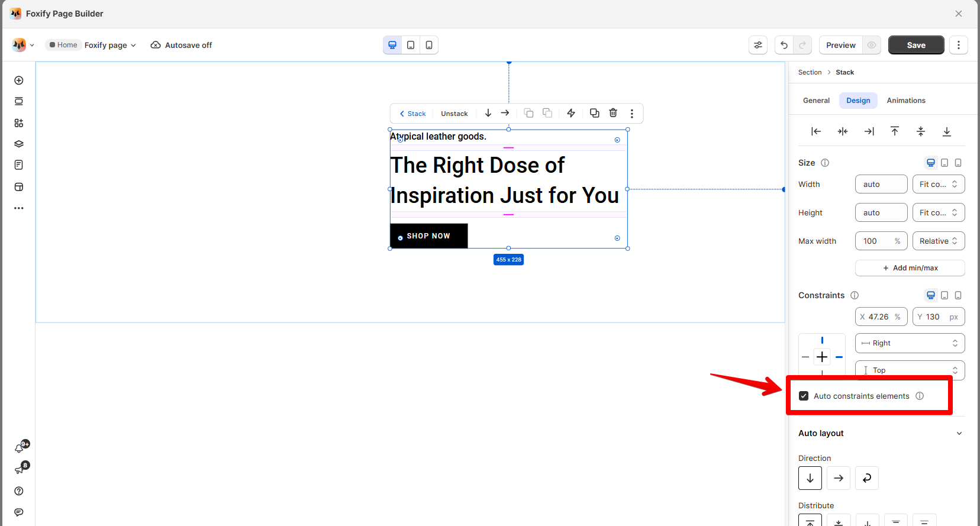Image resolution: width=980 pixels, height=526 pixels.
Task: Open the Templates sidebar icon
Action: (19, 187)
